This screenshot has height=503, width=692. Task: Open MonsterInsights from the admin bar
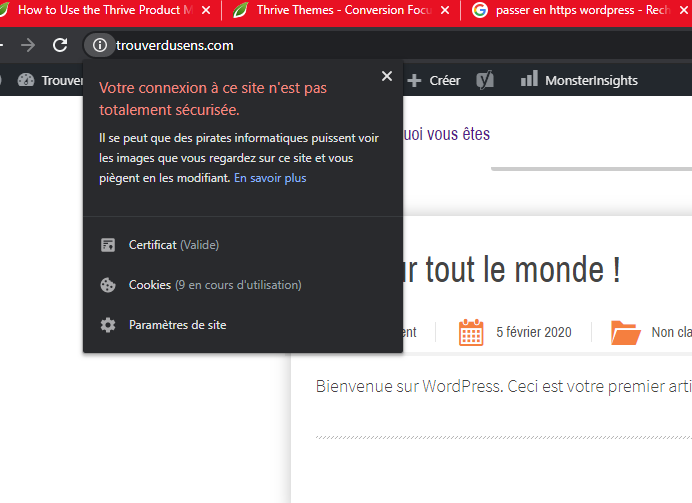[x=578, y=80]
